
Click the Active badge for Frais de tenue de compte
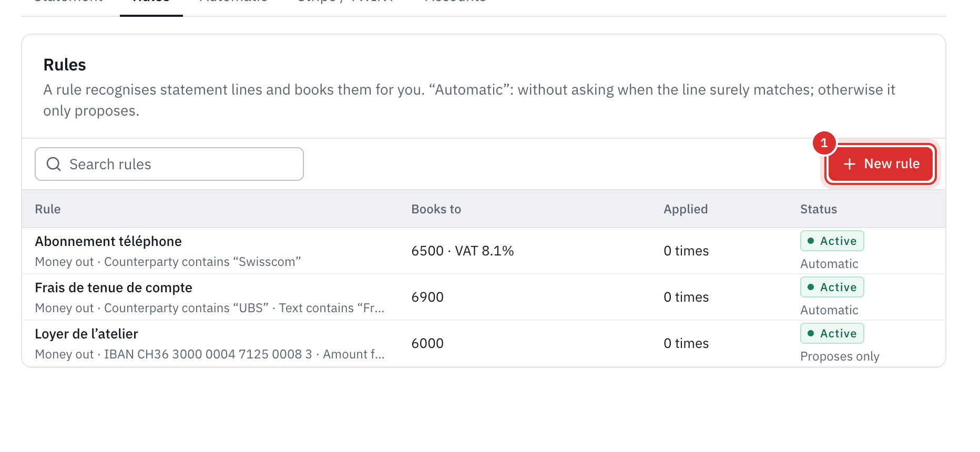832,287
